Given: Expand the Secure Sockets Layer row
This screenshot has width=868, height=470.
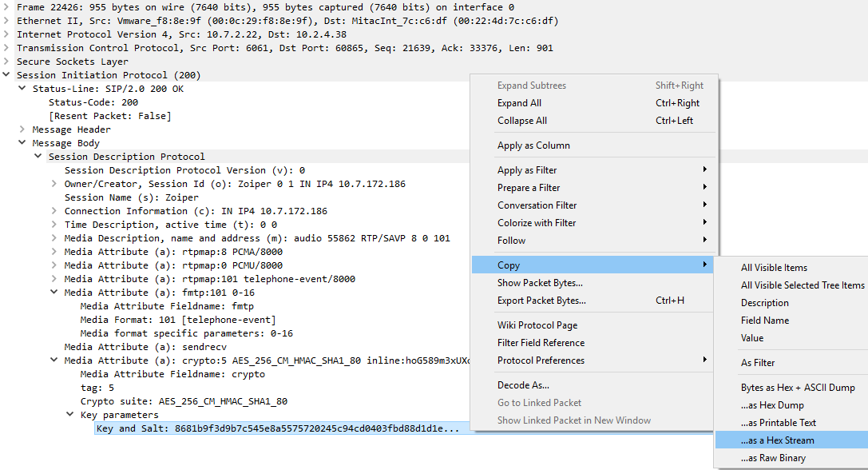Looking at the screenshot, I should click(x=6, y=62).
